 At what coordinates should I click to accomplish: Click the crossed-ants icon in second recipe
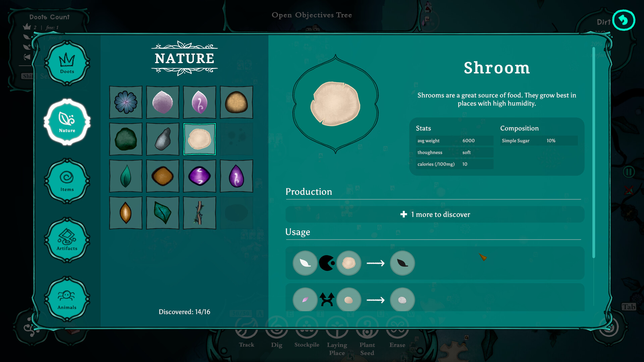coord(327,300)
